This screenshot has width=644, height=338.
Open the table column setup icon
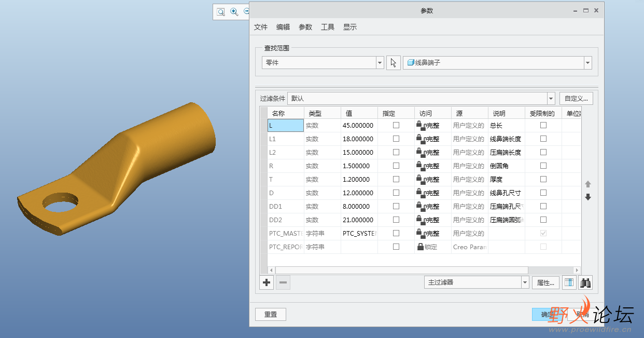pos(569,282)
